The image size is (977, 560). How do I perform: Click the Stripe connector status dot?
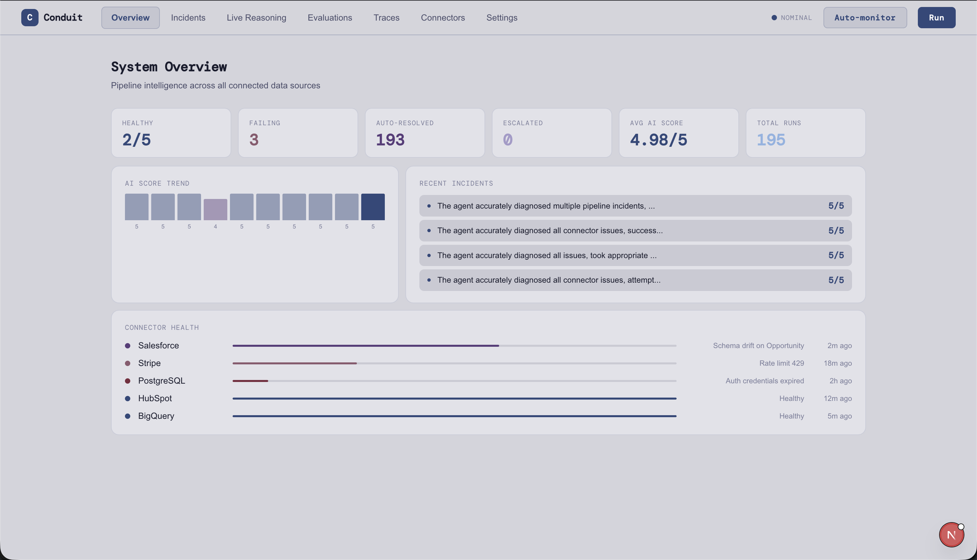128,363
